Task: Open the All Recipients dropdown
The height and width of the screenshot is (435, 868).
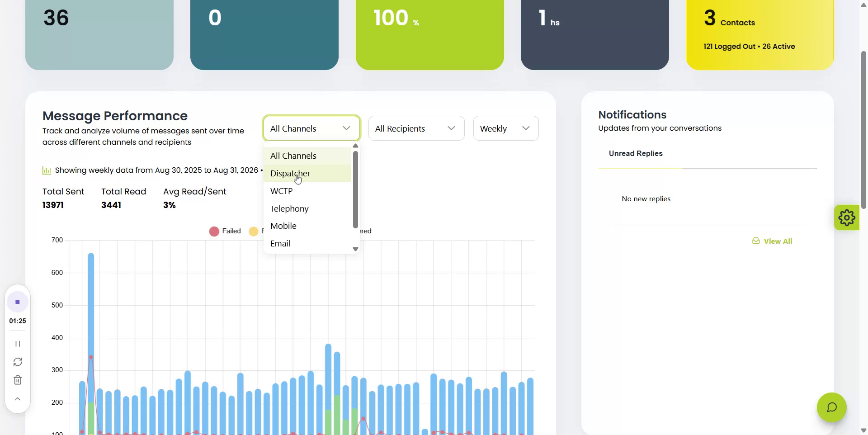Action: [x=416, y=128]
